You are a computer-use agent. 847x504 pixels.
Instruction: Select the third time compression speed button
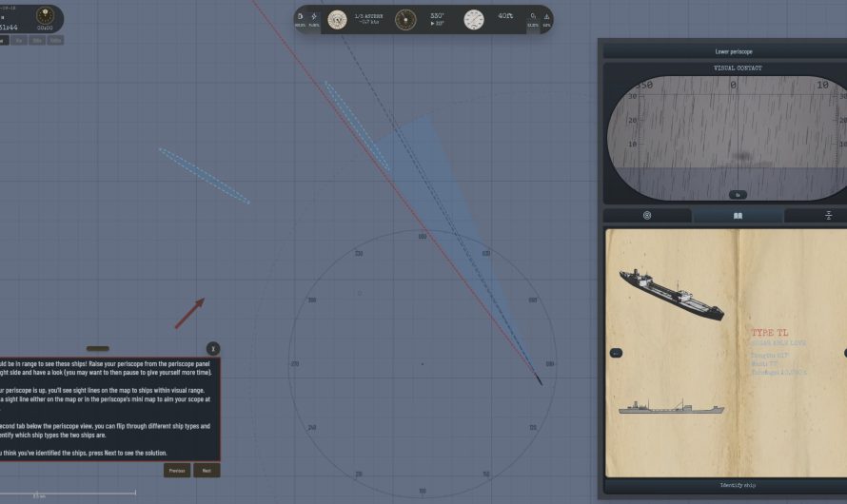37,41
